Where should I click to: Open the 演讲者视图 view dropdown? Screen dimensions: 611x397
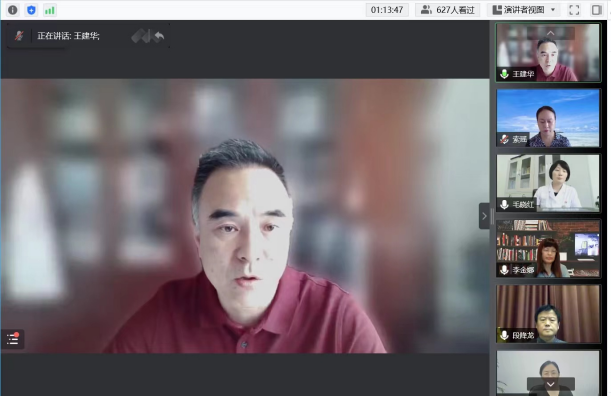(524, 10)
